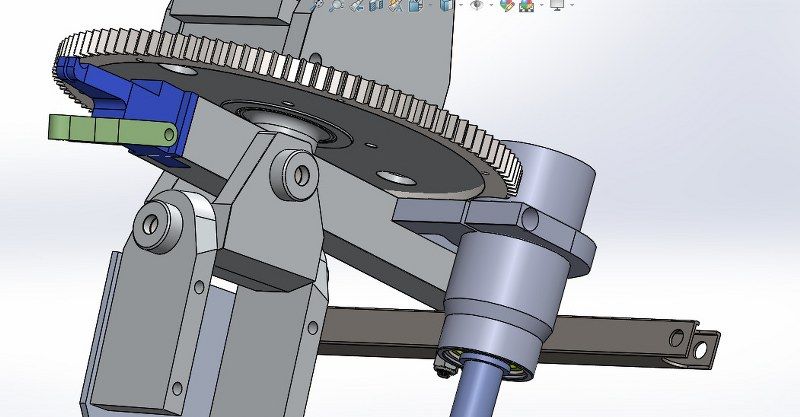Activate the Section View tool
Screen dimensions: 800x417
[376, 5]
